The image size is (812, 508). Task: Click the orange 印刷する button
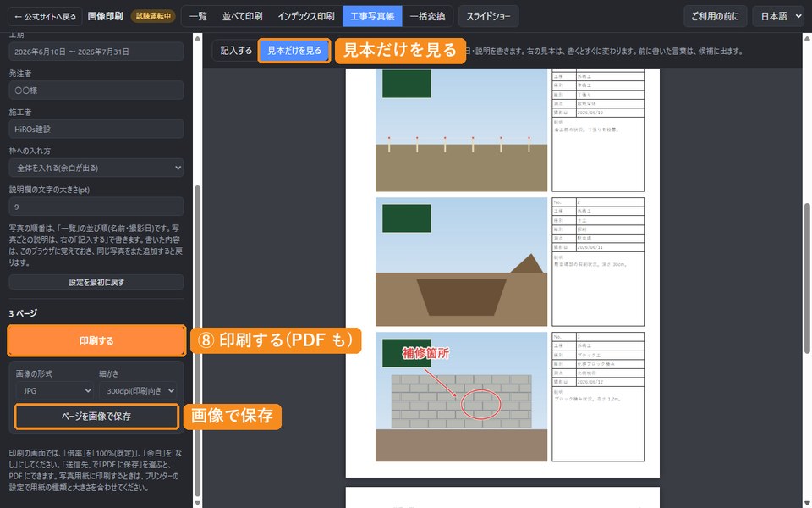tap(96, 340)
